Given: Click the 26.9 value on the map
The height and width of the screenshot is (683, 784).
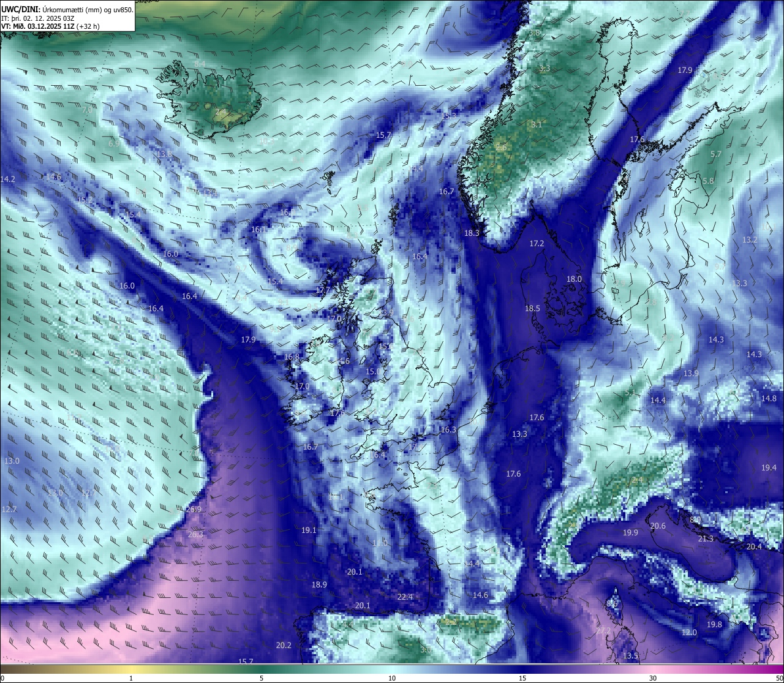Looking at the screenshot, I should (x=194, y=510).
